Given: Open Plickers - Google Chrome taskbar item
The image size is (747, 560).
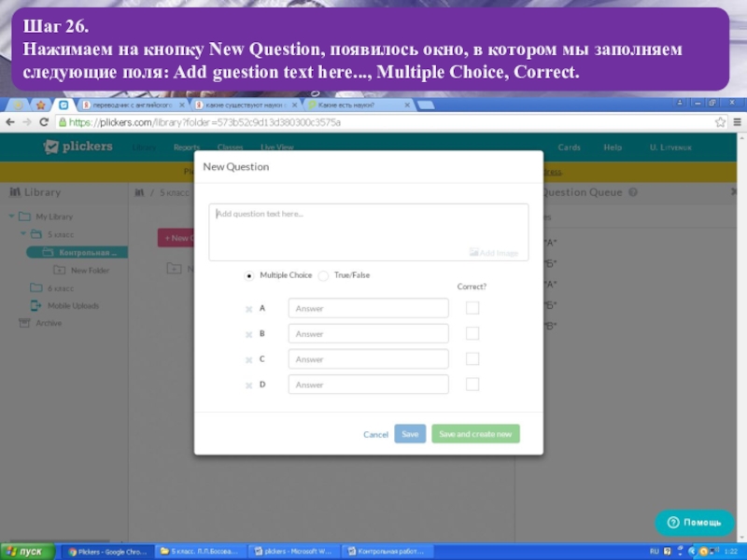Looking at the screenshot, I should point(107,552).
